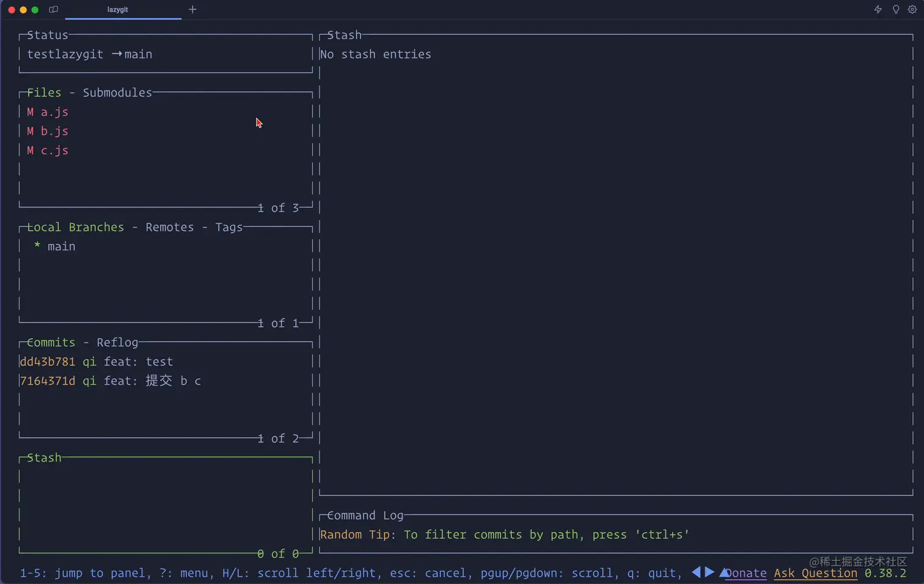Viewport: 924px width, 584px height.
Task: Click the 'No stash entries' text
Action: [375, 54]
